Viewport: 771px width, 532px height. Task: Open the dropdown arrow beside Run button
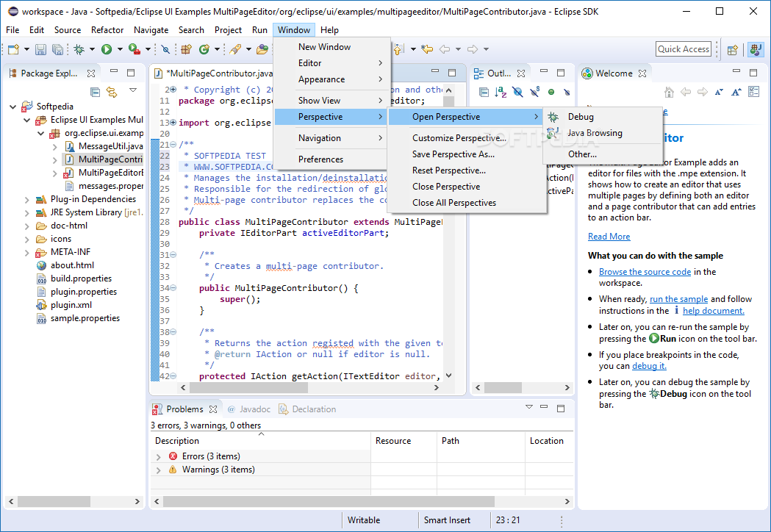pos(120,49)
